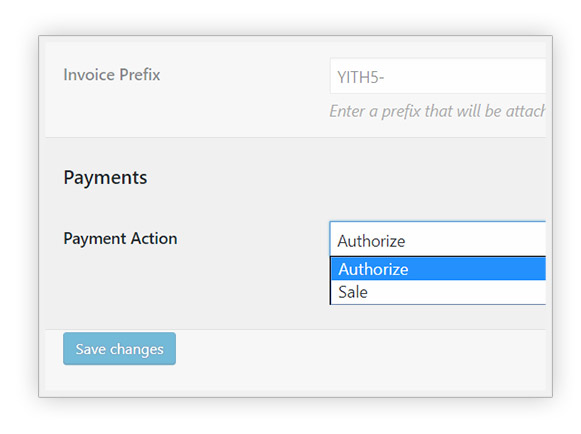This screenshot has width=581, height=434.
Task: Click the Sale row below Authorize
Action: pyautogui.click(x=438, y=292)
